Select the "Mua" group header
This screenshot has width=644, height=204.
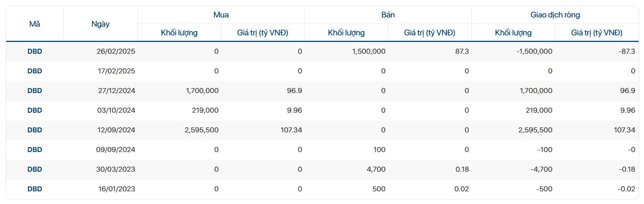pos(221,15)
